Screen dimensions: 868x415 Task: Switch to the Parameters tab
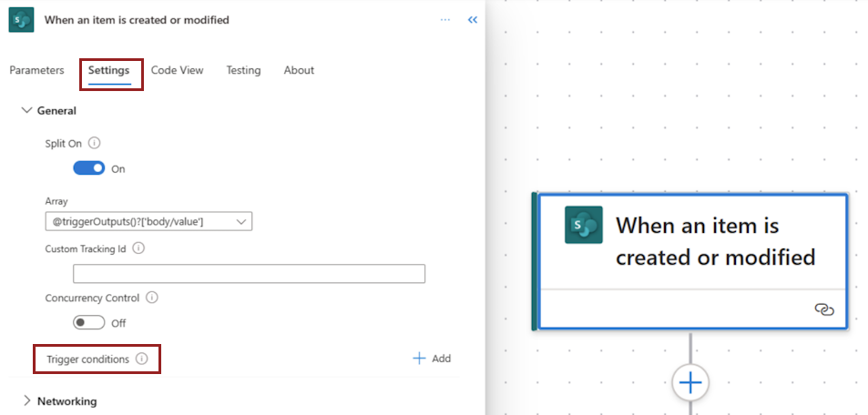[x=37, y=70]
